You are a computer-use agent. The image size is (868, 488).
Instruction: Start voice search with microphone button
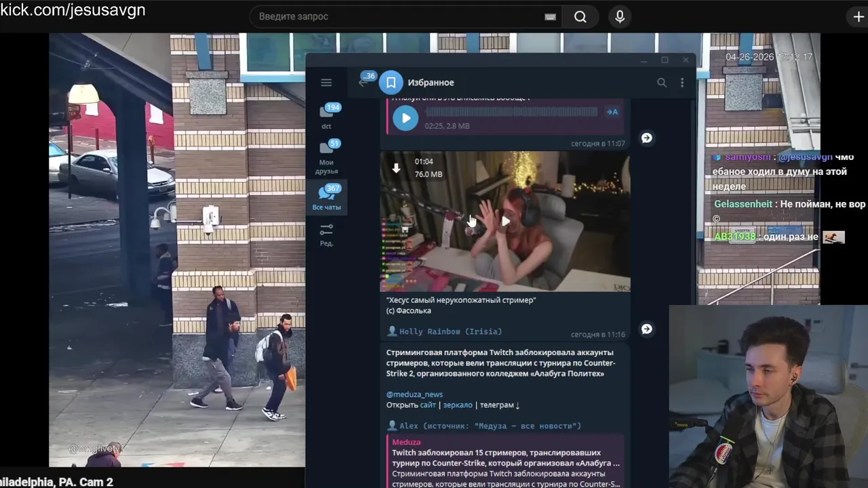point(620,17)
